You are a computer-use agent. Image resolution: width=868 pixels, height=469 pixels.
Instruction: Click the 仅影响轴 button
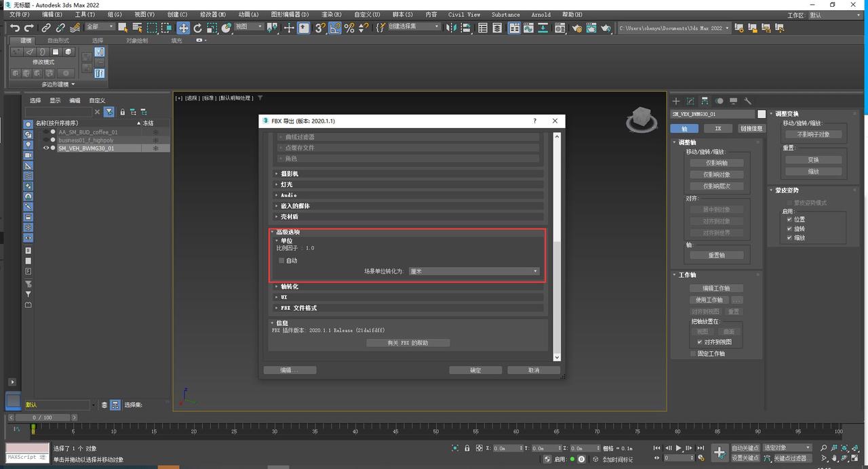click(x=717, y=163)
